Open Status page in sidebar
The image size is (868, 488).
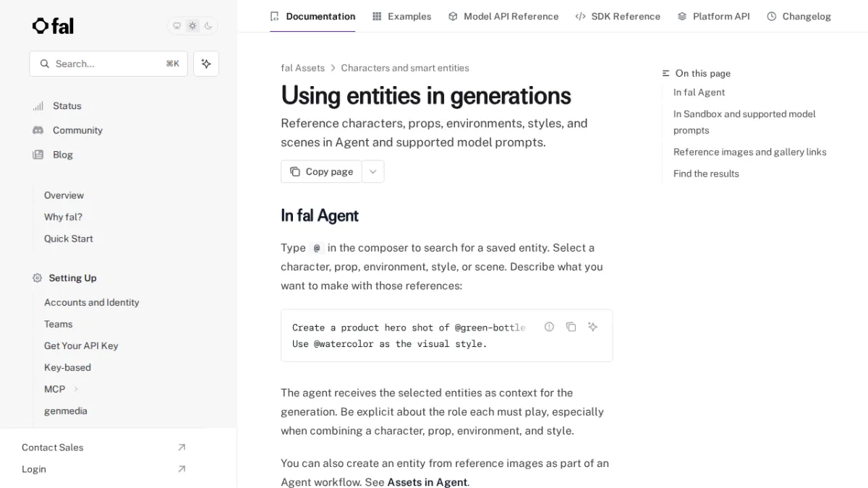point(67,106)
